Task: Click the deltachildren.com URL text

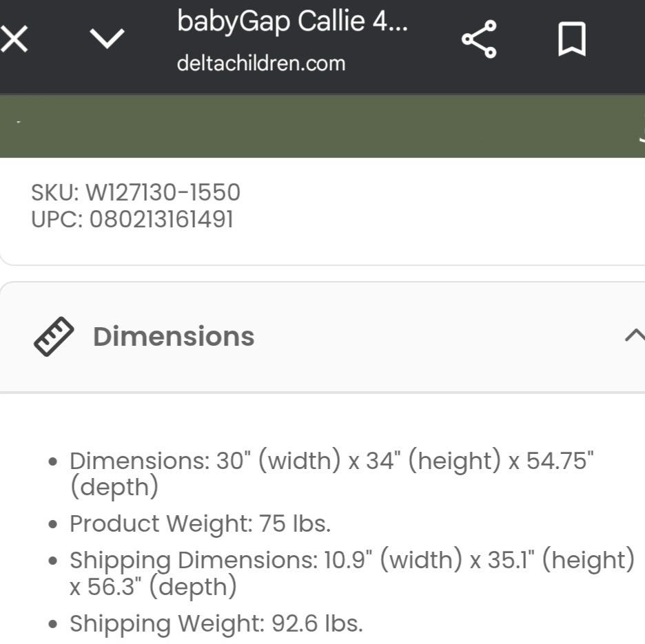Action: [260, 63]
